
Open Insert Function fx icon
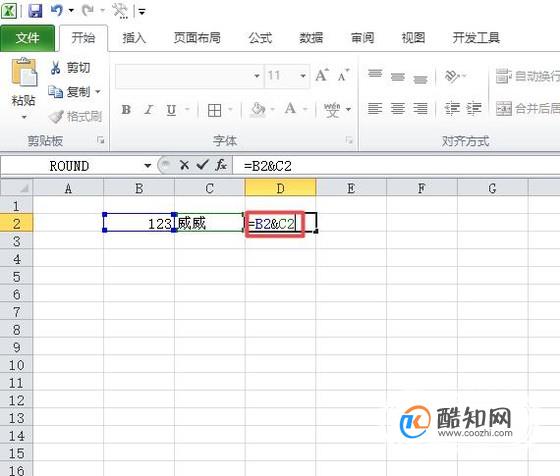click(221, 165)
